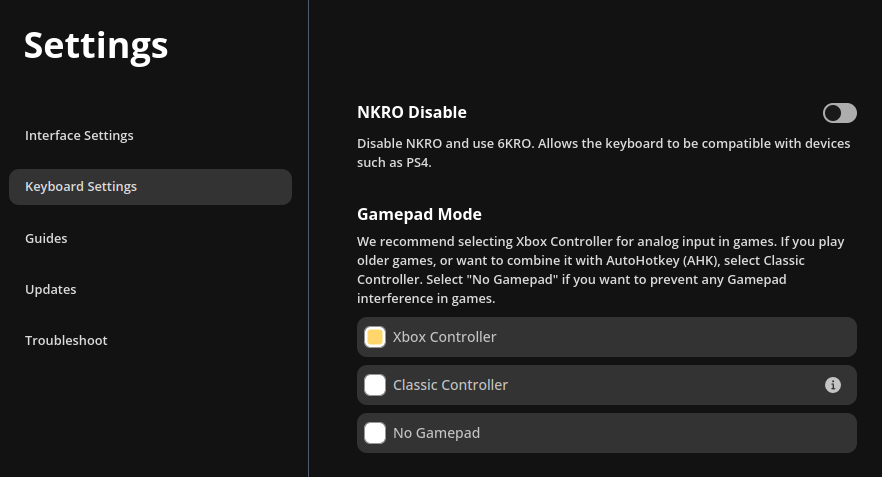Toggle the NKRO Disable switch

tap(839, 113)
